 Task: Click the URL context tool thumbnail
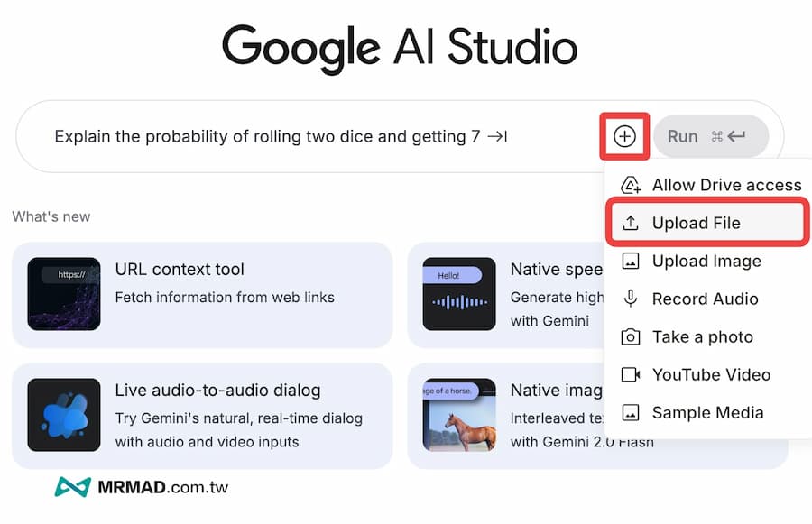[x=64, y=294]
